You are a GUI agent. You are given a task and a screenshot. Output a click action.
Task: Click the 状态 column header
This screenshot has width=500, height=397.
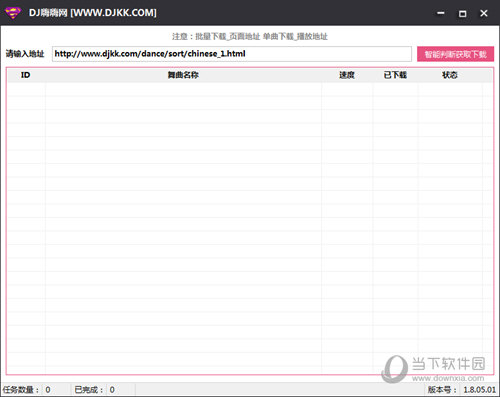click(450, 75)
